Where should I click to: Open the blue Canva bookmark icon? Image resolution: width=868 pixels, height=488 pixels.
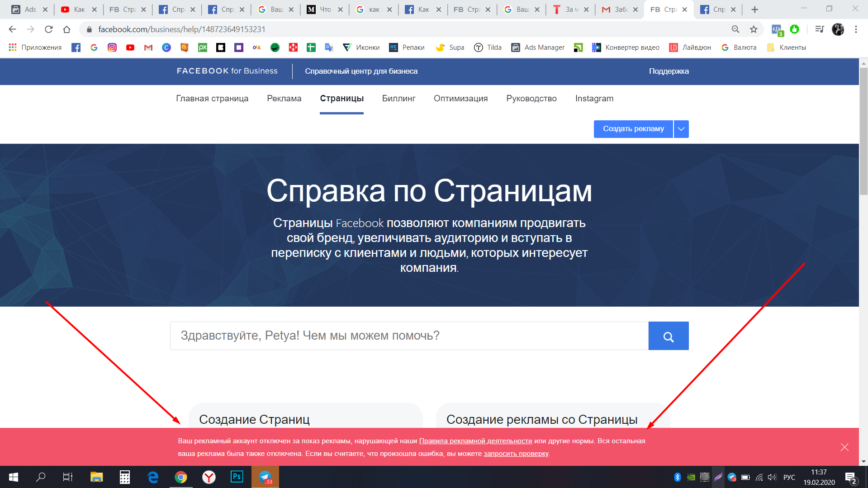(x=166, y=47)
